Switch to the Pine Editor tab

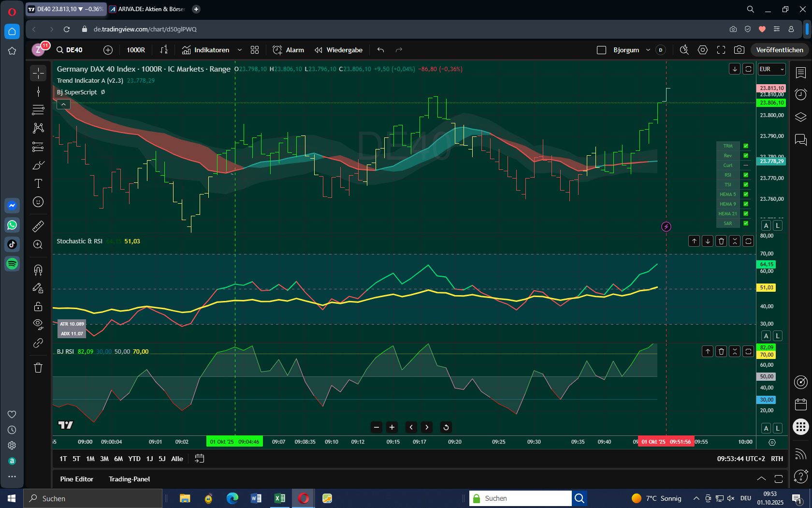pyautogui.click(x=77, y=479)
